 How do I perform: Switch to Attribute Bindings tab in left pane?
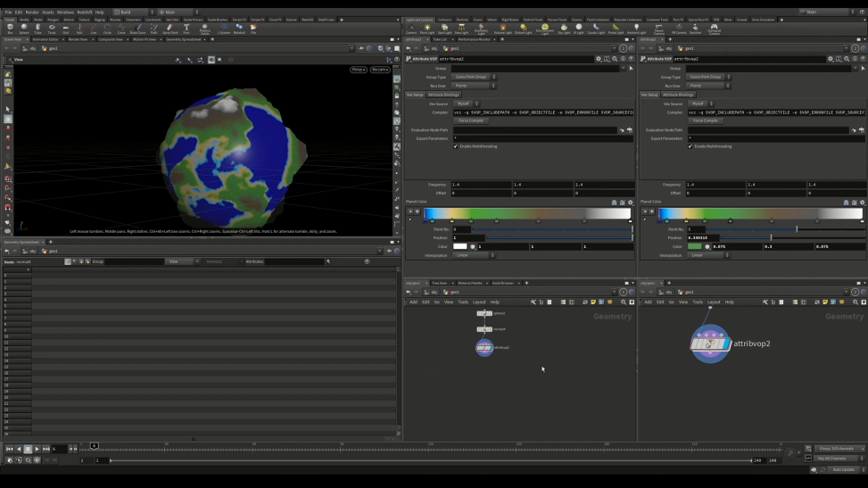(x=443, y=95)
